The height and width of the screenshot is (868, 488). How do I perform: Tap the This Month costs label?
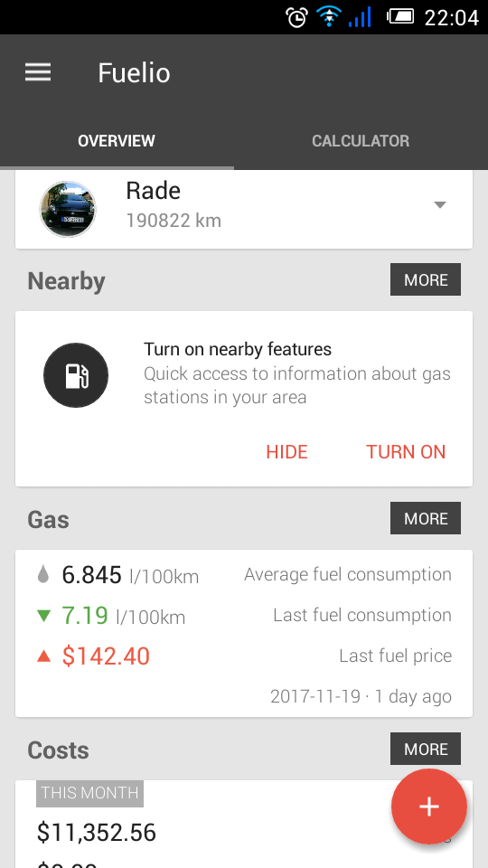pyautogui.click(x=89, y=793)
